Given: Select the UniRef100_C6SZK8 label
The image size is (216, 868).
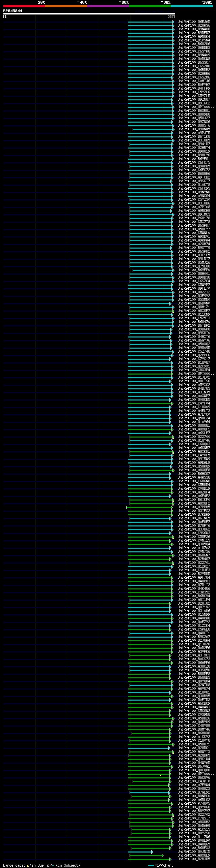Looking at the screenshot, I should 194,66.
